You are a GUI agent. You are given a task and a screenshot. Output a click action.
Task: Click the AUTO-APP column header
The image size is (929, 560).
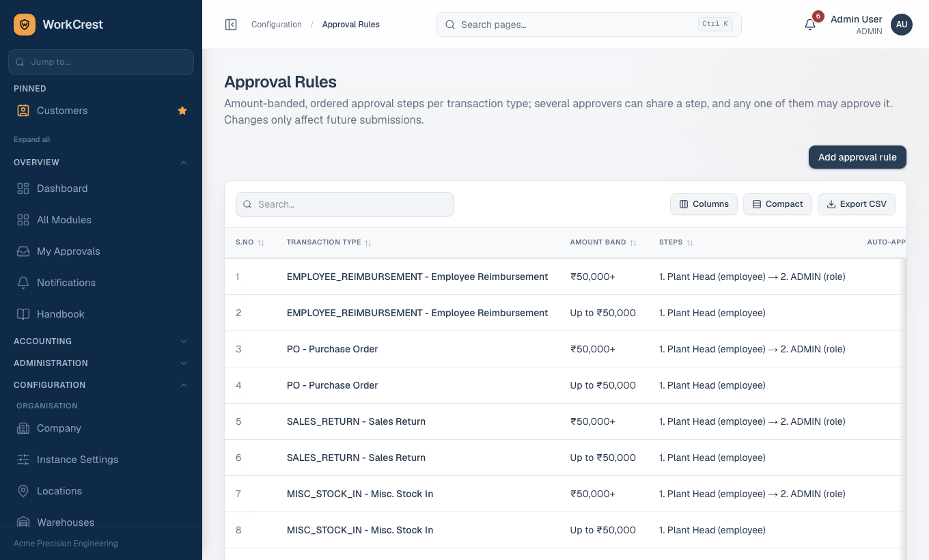(886, 242)
